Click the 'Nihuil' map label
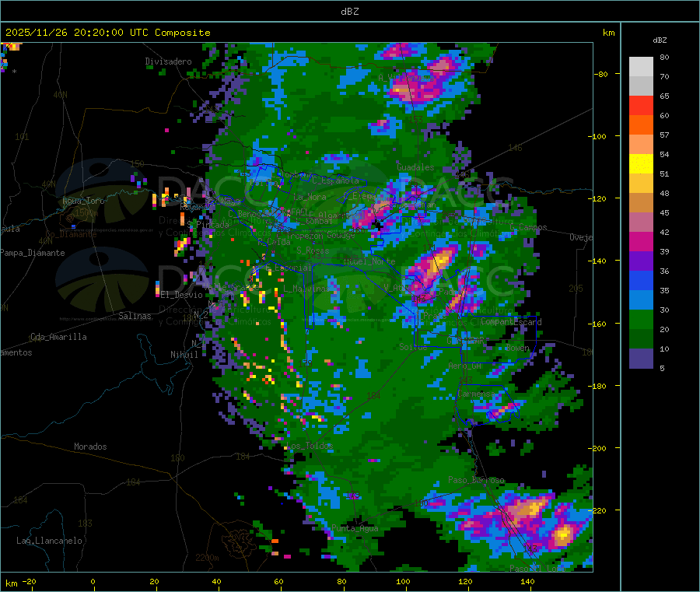The image size is (700, 592). [x=184, y=355]
